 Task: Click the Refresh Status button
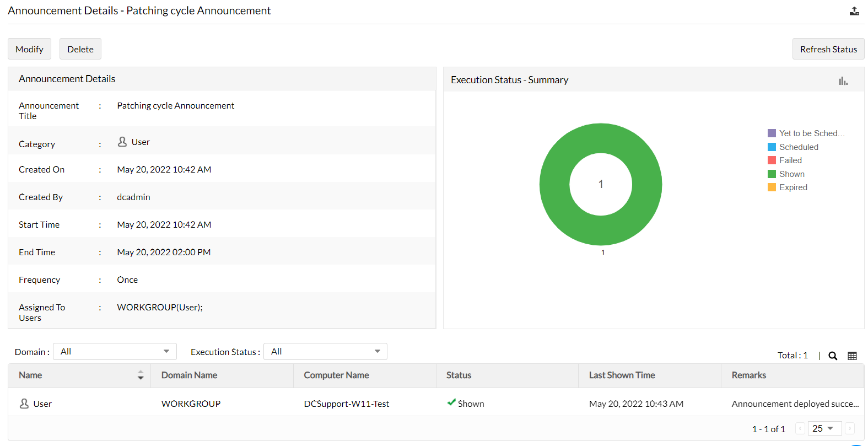[828, 49]
